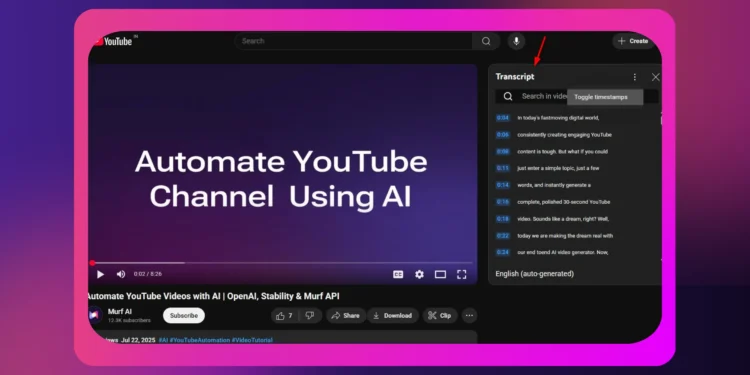Open video player settings gear
Screen dimensions: 750x375
pos(419,274)
